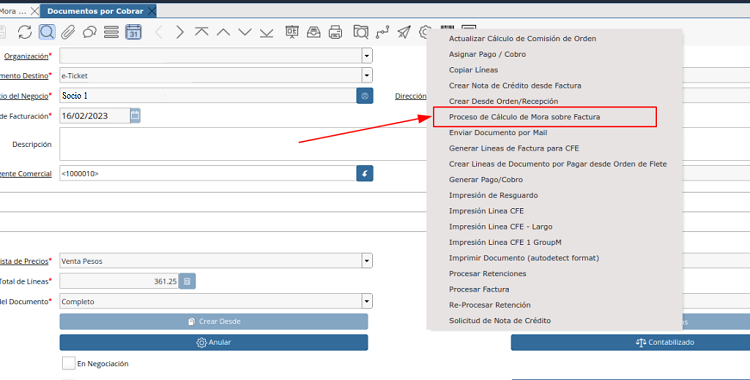Viewport: 750px width, 380px height.
Task: Open the record lookup magnifier icon
Action: point(47,32)
